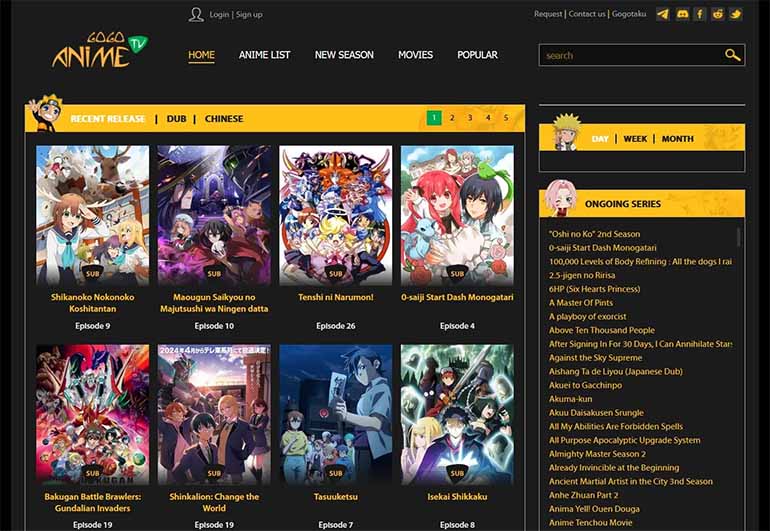Viewport: 770px width, 531px height.
Task: Open 6HP (Six Hearts Princess) entry
Action: tap(594, 289)
